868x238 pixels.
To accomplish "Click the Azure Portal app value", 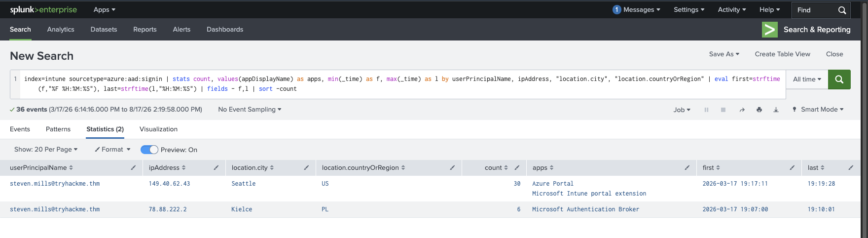I will tap(553, 184).
